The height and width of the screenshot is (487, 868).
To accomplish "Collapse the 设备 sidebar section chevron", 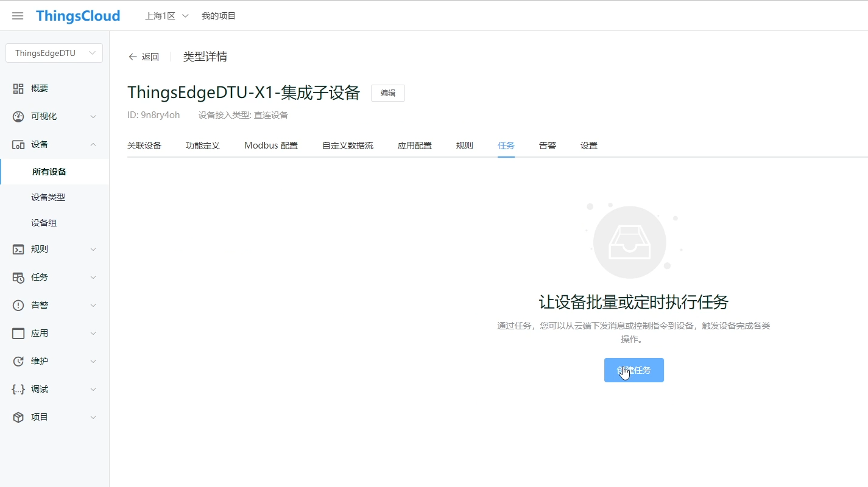I will (93, 144).
